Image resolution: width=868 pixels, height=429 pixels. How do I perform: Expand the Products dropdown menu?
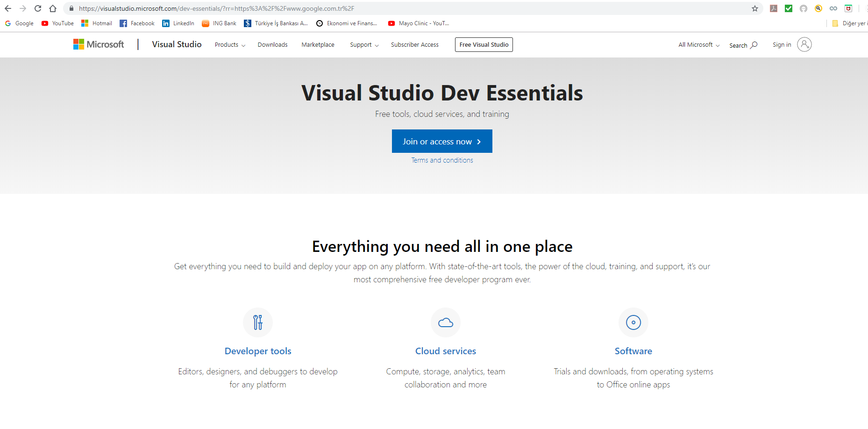pos(229,45)
